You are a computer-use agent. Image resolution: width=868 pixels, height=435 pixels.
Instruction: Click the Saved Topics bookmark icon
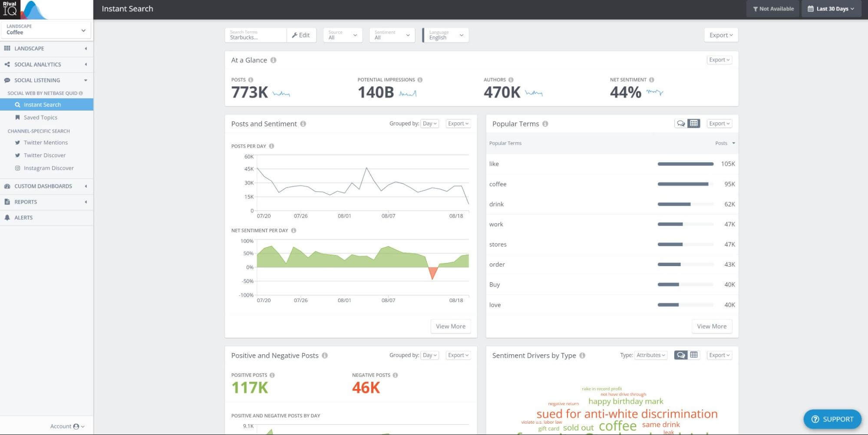tap(18, 117)
